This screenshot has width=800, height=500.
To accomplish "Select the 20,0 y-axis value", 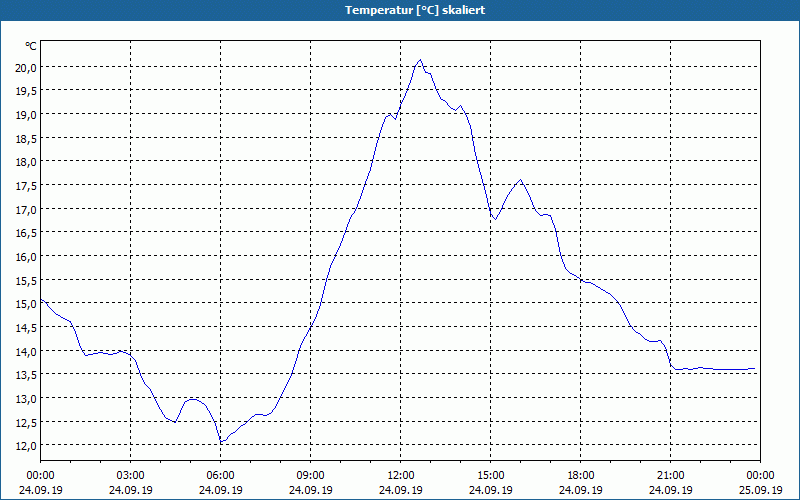I will [27, 67].
